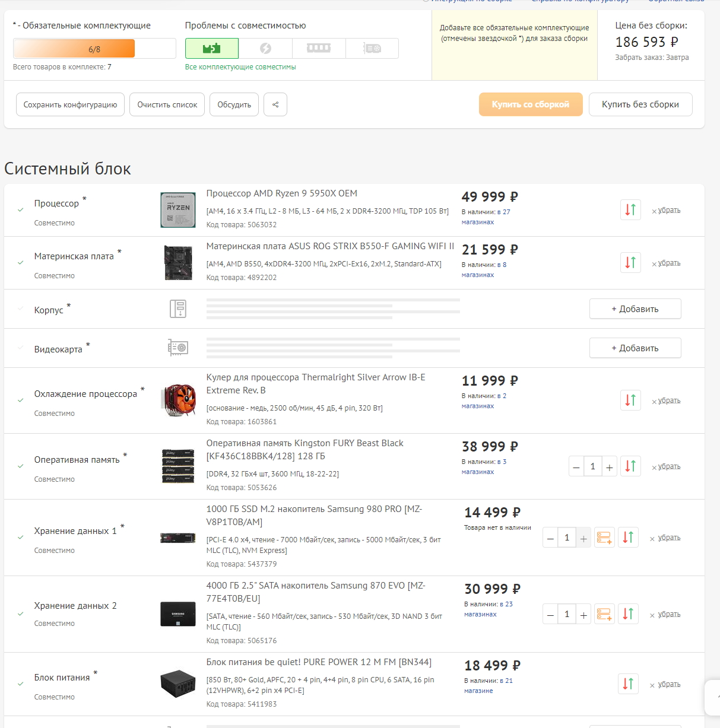Open the 21 stores availability link for power supply
Screen dimensions: 720x728
pyautogui.click(x=489, y=685)
